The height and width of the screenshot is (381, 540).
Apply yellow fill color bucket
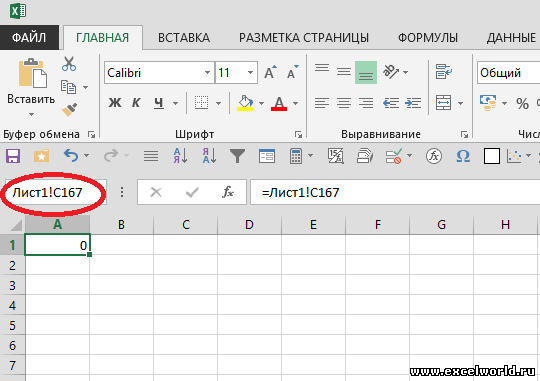(245, 103)
